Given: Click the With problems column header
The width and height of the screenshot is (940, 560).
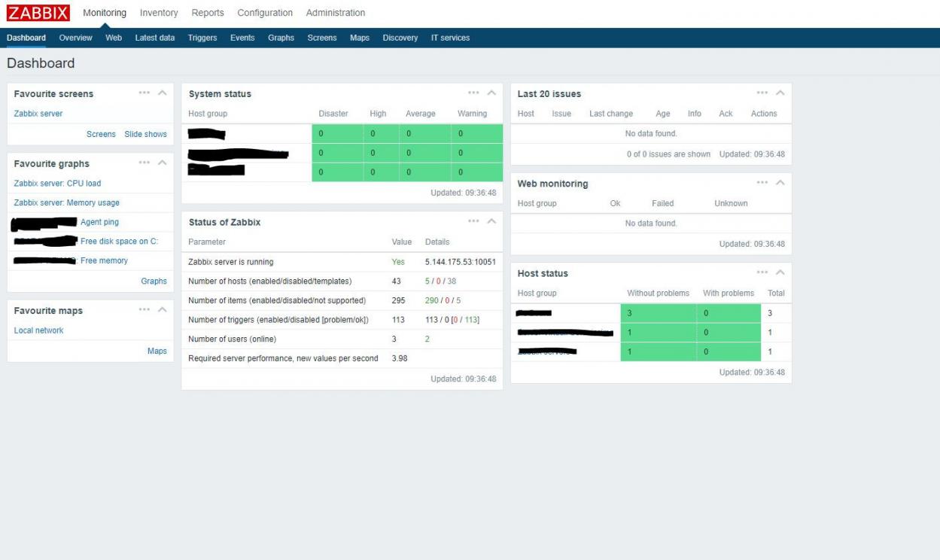Looking at the screenshot, I should 729,293.
